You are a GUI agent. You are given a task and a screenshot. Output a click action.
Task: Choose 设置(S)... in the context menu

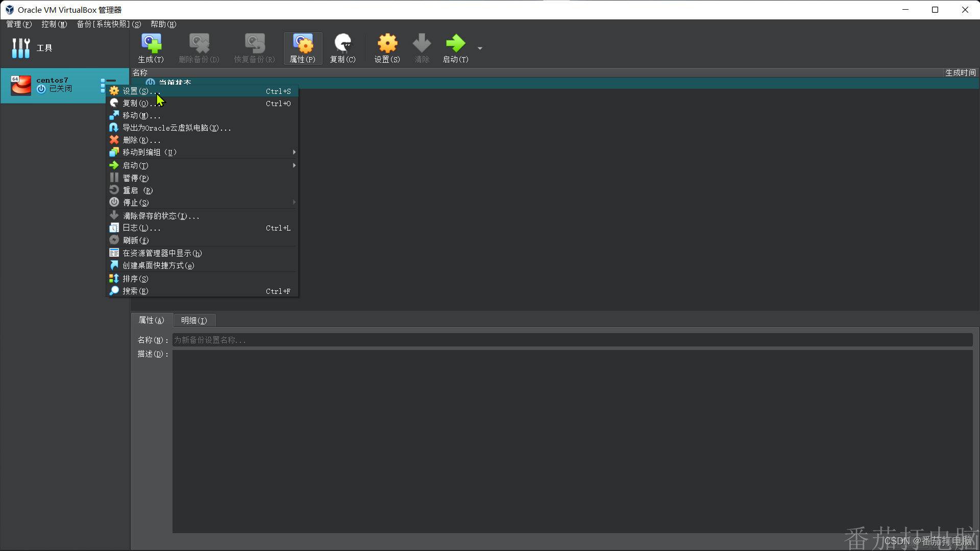click(202, 91)
